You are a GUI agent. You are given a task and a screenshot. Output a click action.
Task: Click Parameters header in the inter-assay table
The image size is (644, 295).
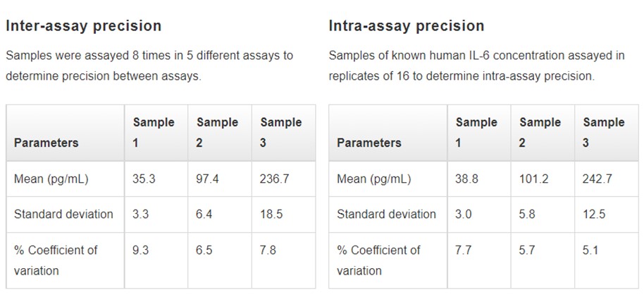[x=46, y=143]
